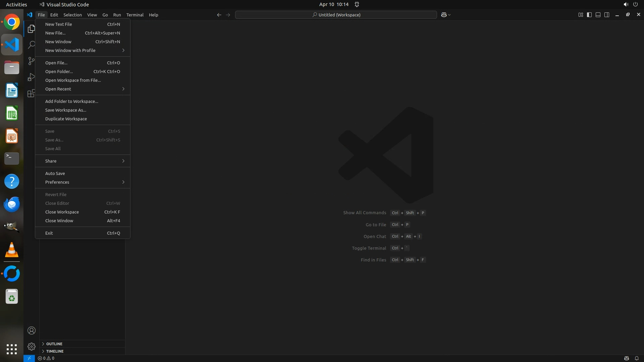Open the Terminal menu in menu bar
This screenshot has height=362, width=644.
pyautogui.click(x=135, y=15)
